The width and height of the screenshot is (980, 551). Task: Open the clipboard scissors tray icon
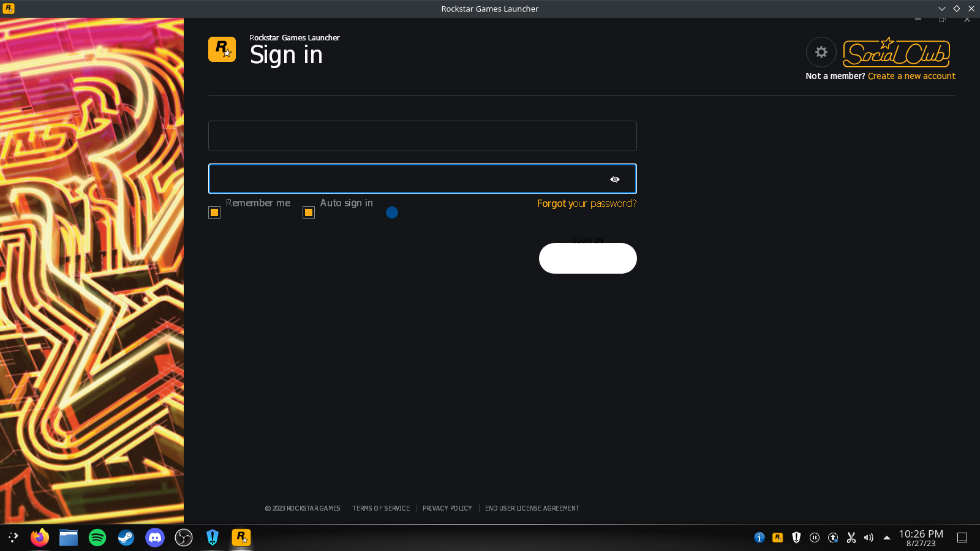(851, 538)
